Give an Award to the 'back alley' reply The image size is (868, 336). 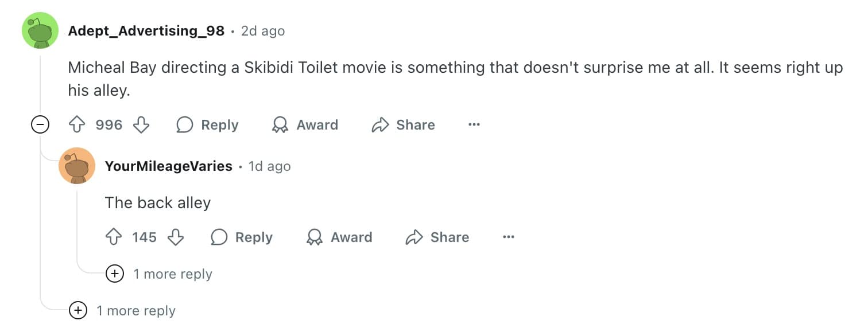339,237
